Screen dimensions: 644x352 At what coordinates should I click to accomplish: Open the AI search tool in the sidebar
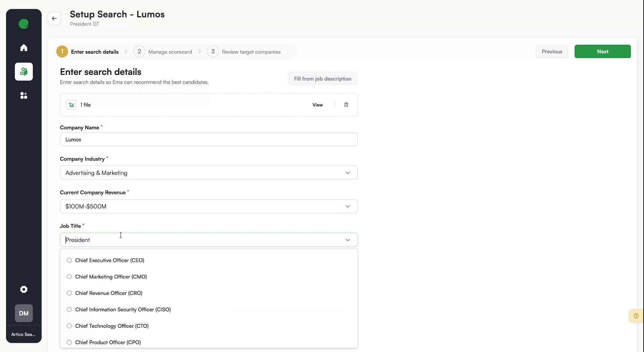tap(23, 72)
